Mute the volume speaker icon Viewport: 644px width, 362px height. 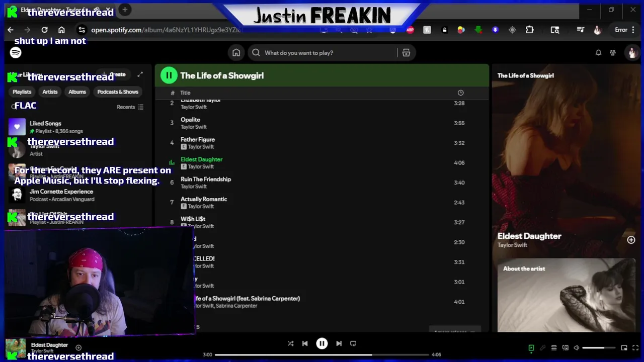577,348
